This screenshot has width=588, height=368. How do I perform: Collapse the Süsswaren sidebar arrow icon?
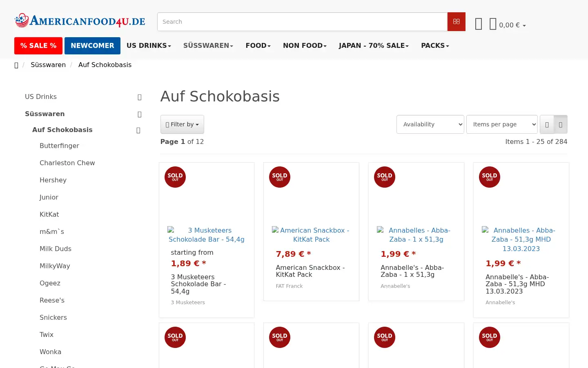pos(139,114)
